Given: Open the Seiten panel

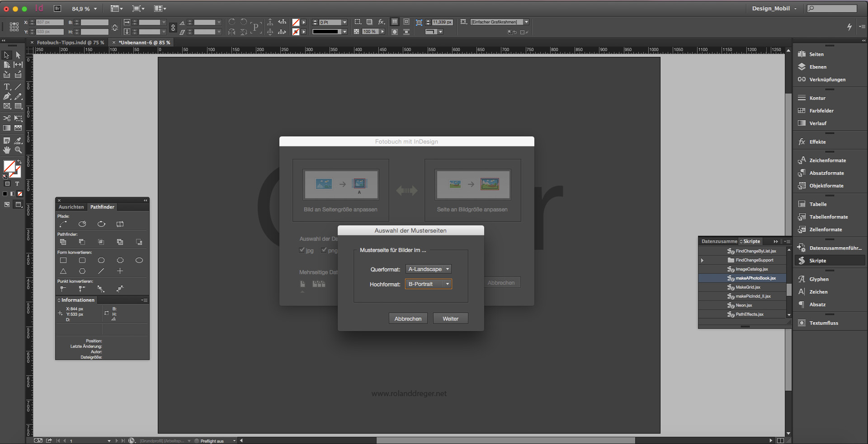Looking at the screenshot, I should pos(816,54).
